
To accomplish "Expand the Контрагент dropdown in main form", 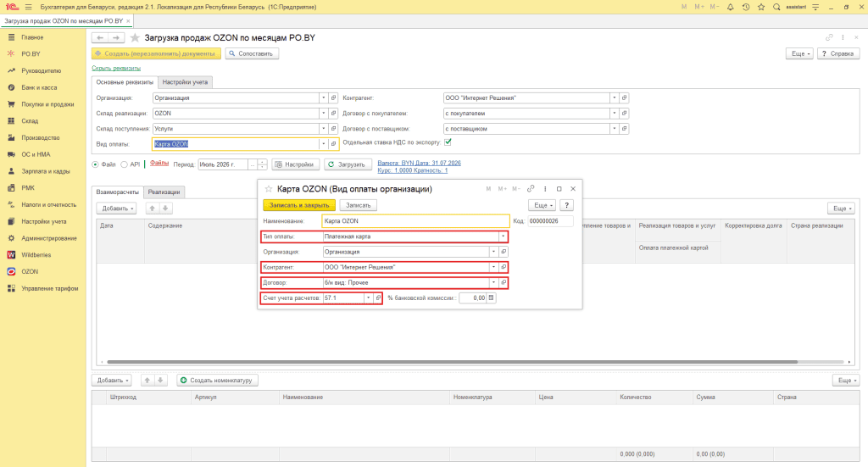I will [614, 98].
